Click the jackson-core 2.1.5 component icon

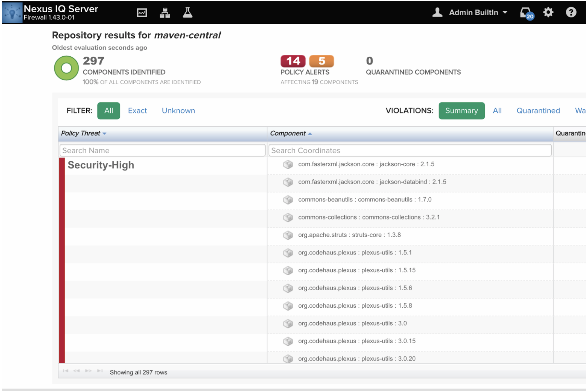(x=288, y=164)
